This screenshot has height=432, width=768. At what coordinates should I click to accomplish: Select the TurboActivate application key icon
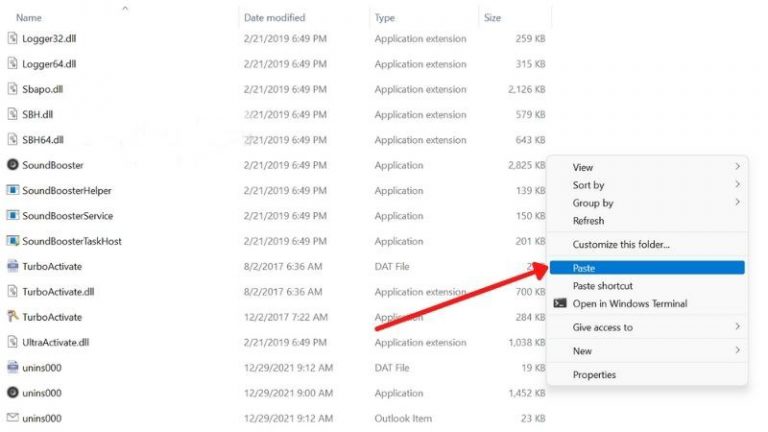pyautogui.click(x=13, y=317)
